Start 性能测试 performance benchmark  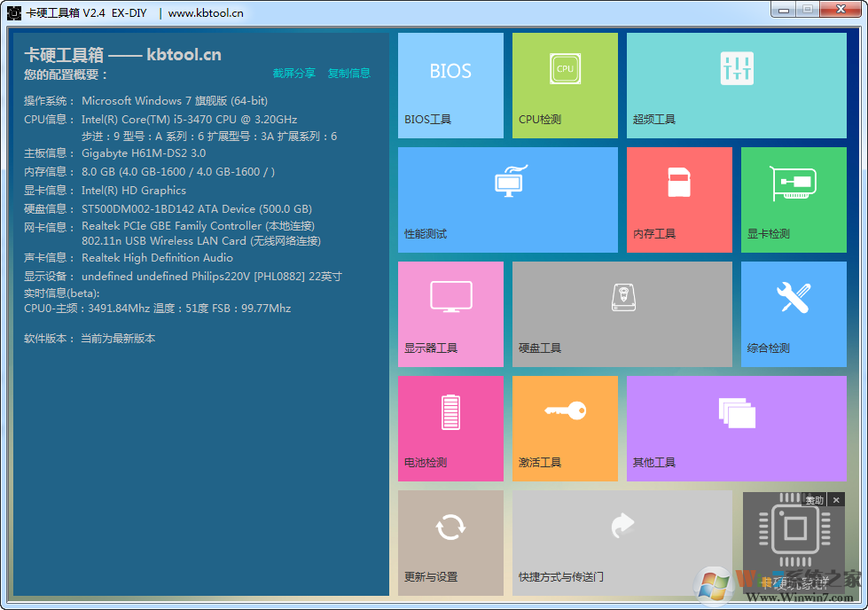point(508,199)
